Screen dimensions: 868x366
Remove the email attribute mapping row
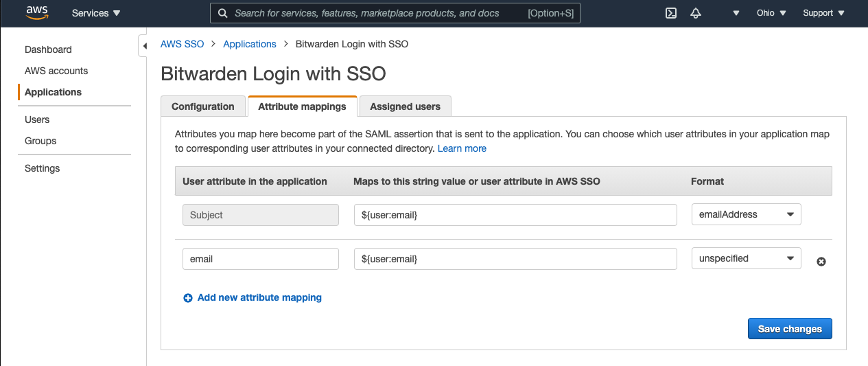click(821, 262)
